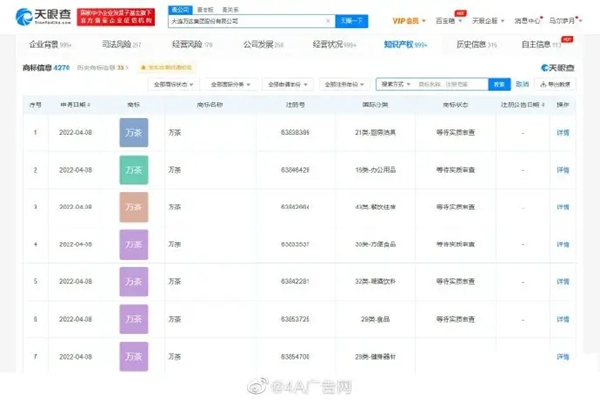Click the yellow bell notice beside 历史商标信息
The image size is (600, 400).
pyautogui.click(x=166, y=68)
